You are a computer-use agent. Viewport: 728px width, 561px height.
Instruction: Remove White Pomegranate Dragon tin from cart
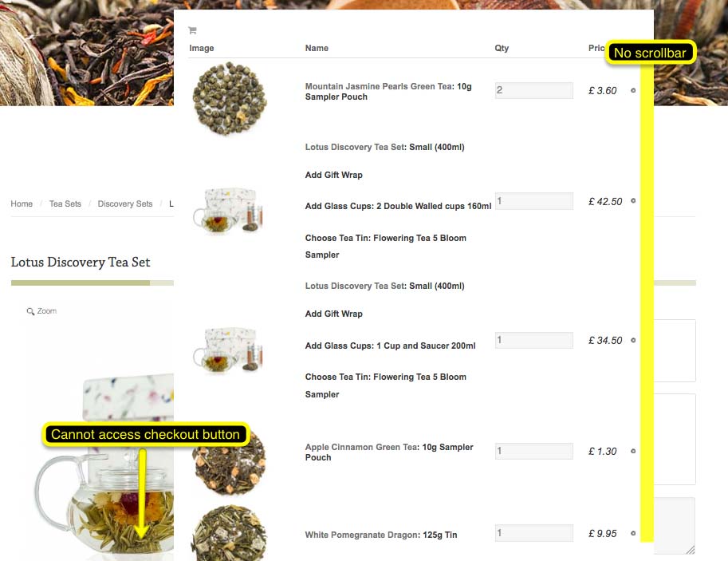tap(633, 533)
